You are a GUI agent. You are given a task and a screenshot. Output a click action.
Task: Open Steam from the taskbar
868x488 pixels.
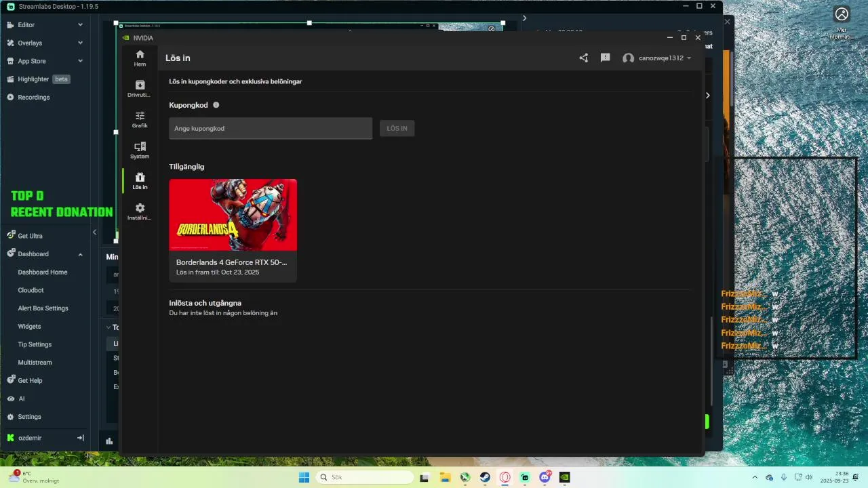tap(485, 477)
